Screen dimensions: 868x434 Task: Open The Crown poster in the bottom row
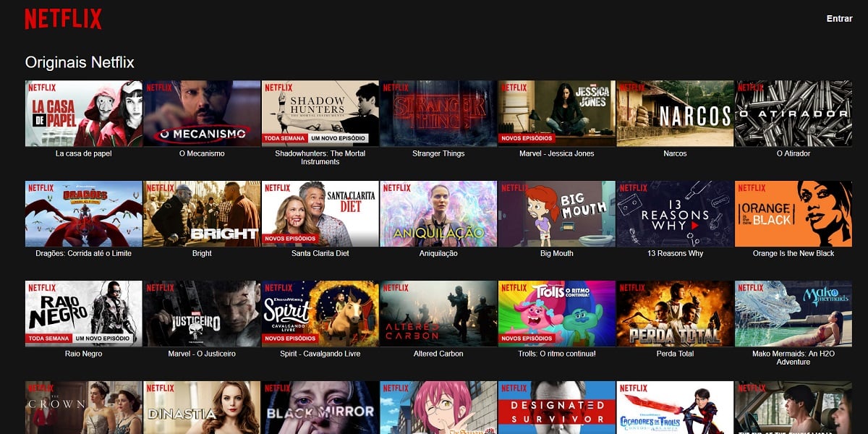[84, 407]
